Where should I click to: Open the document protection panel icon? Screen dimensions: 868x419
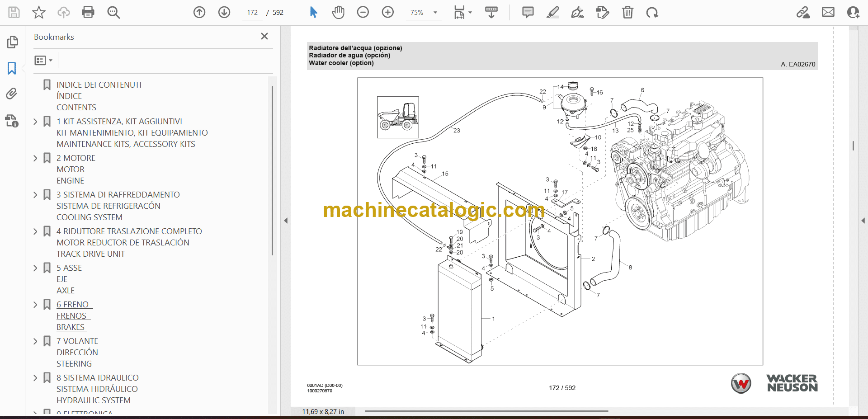point(12,121)
